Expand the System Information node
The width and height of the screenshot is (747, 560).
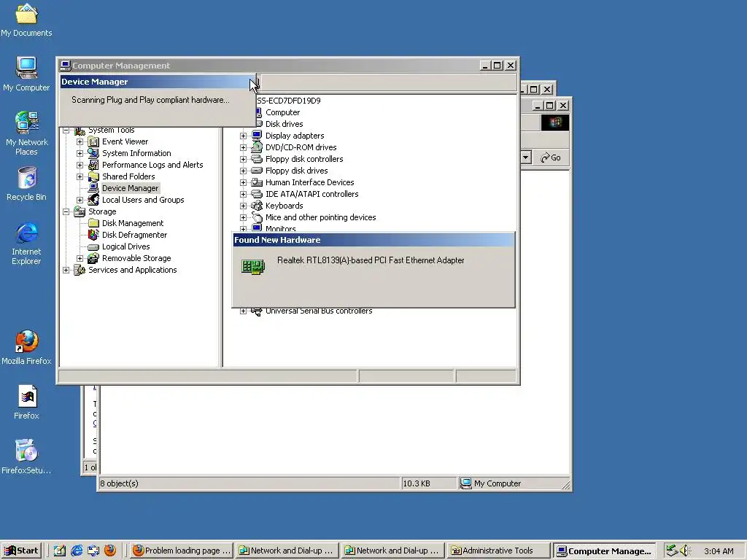(x=80, y=153)
